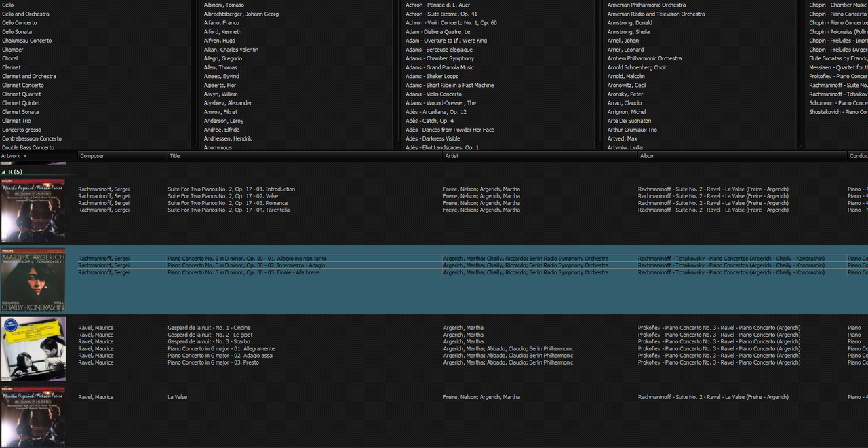Select Adès - Arcadiana, Op. 12
The image size is (868, 448).
[x=436, y=112]
